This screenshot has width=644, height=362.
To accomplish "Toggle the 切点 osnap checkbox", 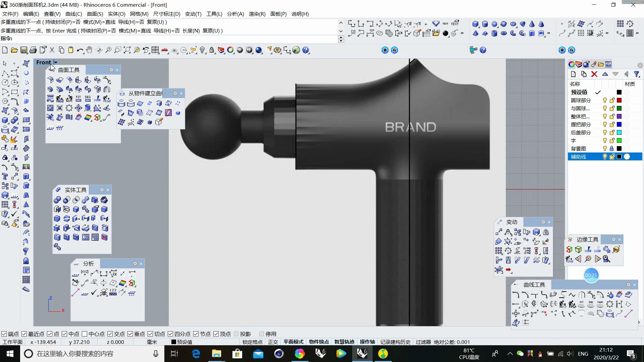I will 150,334.
